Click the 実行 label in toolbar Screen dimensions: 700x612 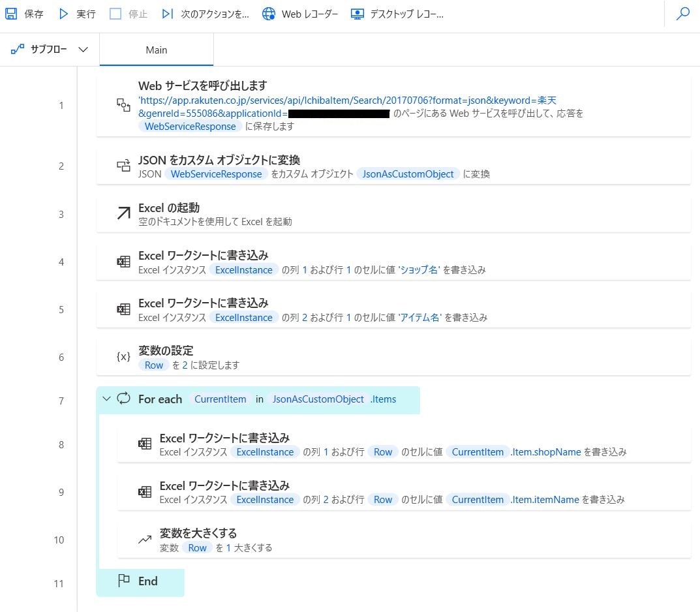coord(85,14)
